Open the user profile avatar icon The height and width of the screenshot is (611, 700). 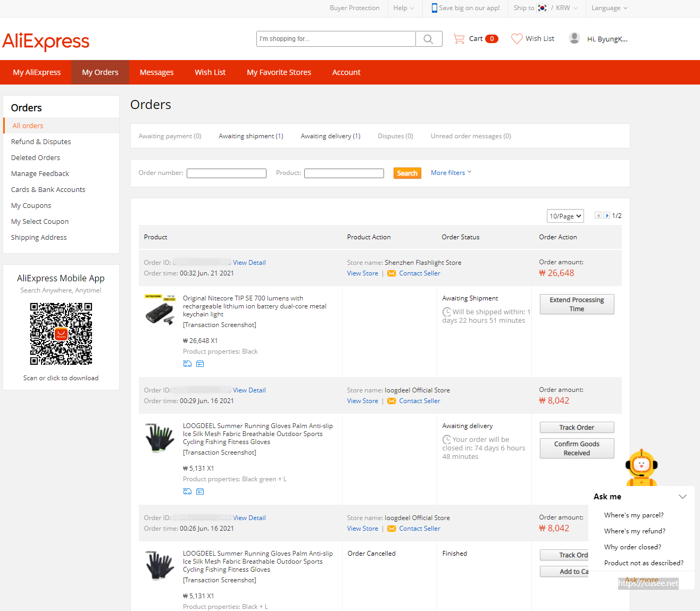[574, 38]
